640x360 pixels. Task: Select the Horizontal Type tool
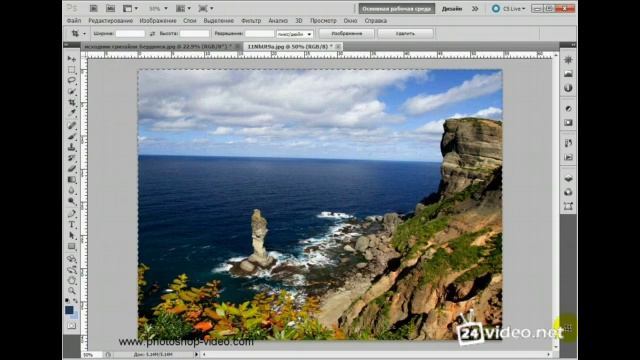coord(72,224)
